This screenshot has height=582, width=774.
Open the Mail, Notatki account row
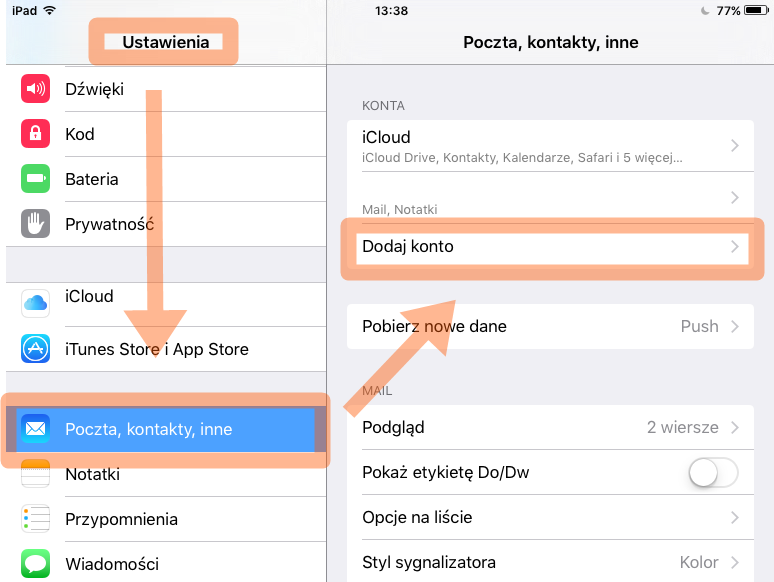(549, 198)
